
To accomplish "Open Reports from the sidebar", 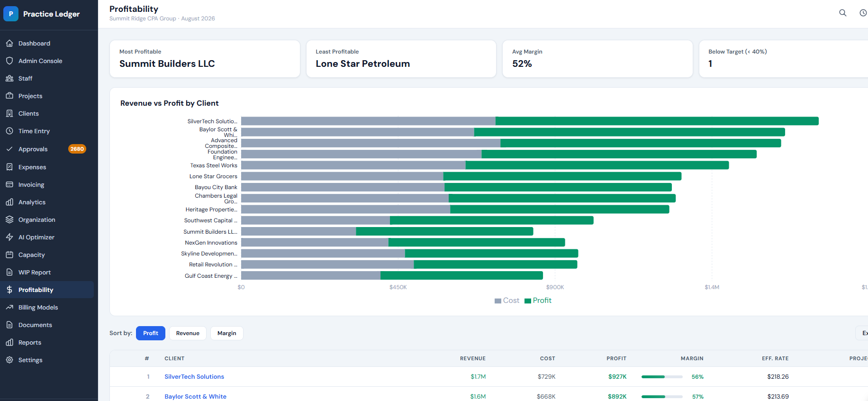I will (x=47, y=342).
